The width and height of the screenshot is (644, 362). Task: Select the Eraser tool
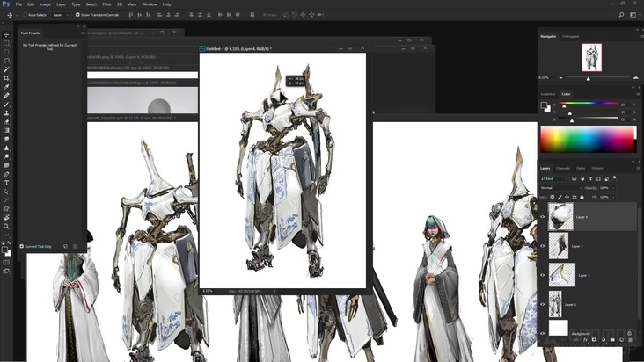tap(6, 122)
